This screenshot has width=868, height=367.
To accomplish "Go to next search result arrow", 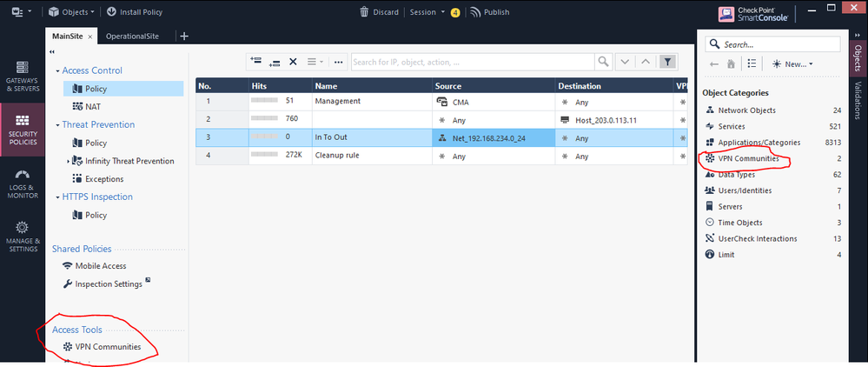I will (625, 62).
